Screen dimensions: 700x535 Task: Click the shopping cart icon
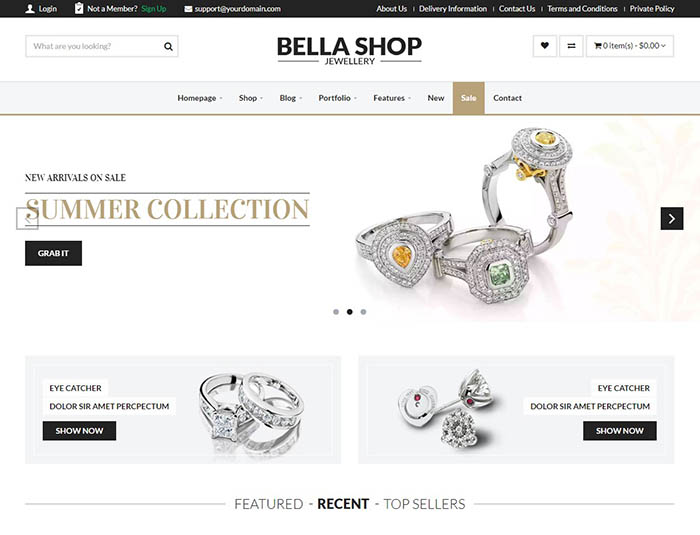point(597,46)
